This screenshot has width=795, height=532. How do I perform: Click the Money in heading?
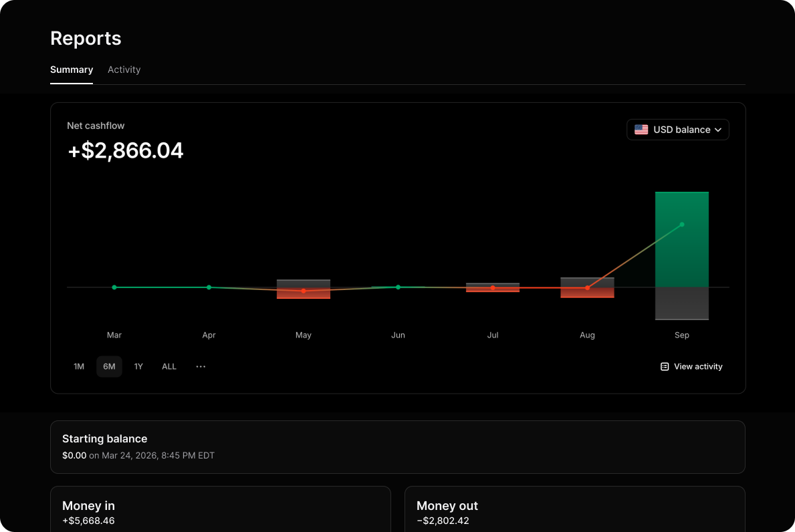pos(88,506)
